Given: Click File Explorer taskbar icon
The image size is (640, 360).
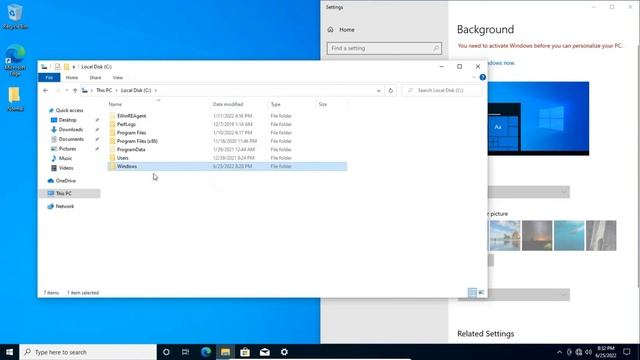Looking at the screenshot, I should click(x=225, y=352).
